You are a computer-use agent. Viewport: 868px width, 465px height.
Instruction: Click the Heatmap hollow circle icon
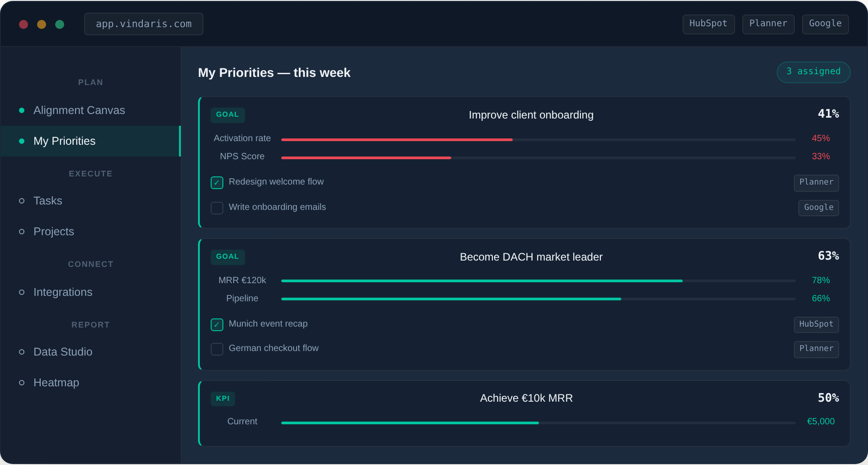pyautogui.click(x=22, y=383)
